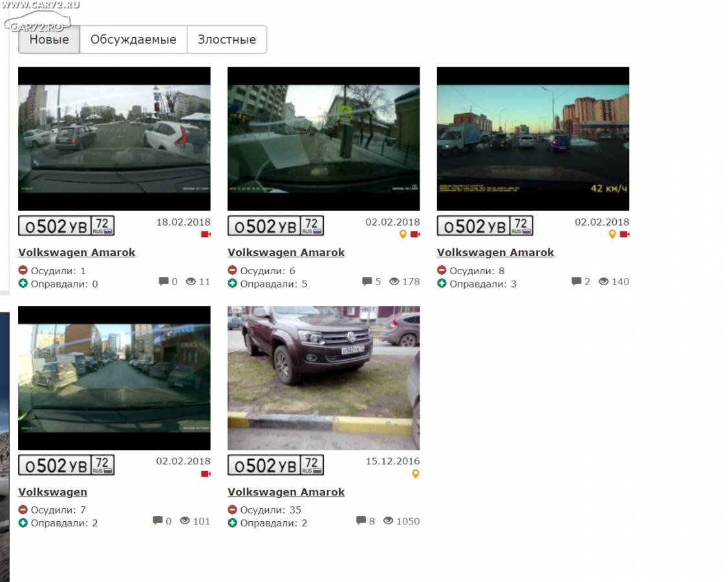728x582 pixels.
Task: Click date 02.02.2018 on the 140-views card
Action: pyautogui.click(x=602, y=222)
